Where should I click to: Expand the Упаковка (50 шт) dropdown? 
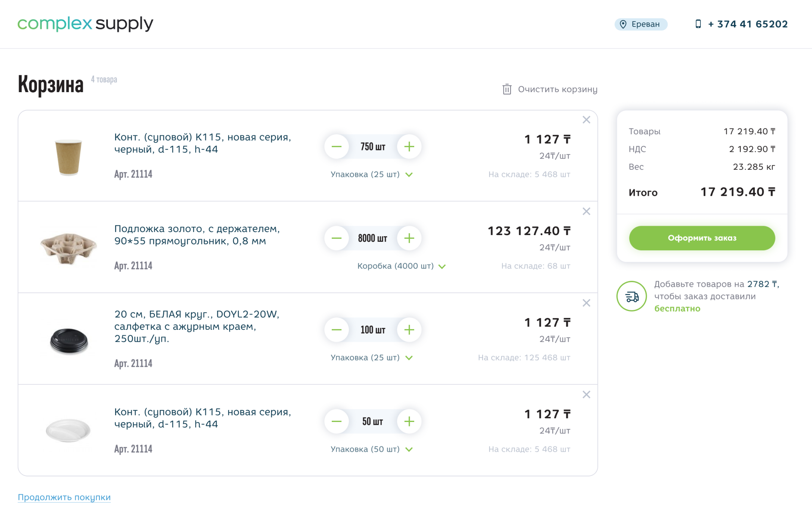click(x=372, y=449)
